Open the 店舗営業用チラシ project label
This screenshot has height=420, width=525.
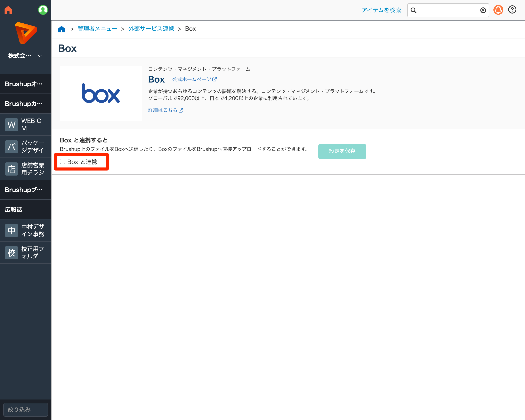33,169
